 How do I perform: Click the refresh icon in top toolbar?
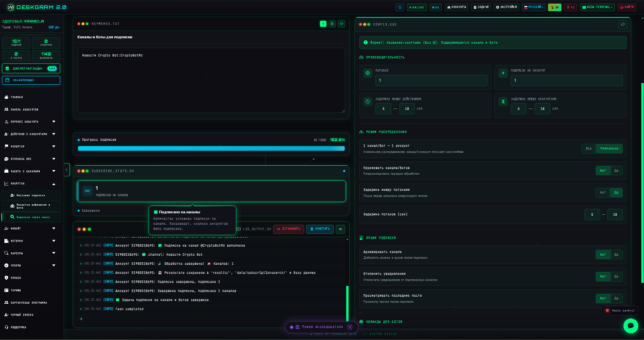point(400,7)
